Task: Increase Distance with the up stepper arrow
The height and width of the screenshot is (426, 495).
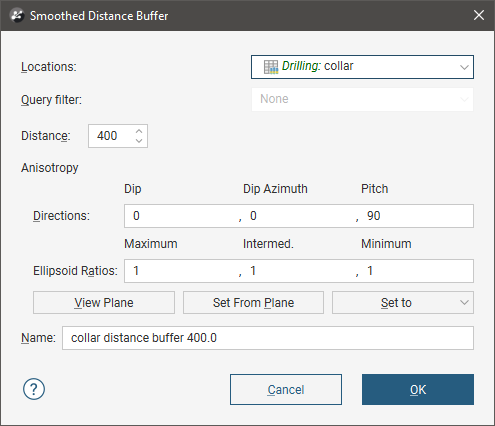Action: tap(139, 131)
